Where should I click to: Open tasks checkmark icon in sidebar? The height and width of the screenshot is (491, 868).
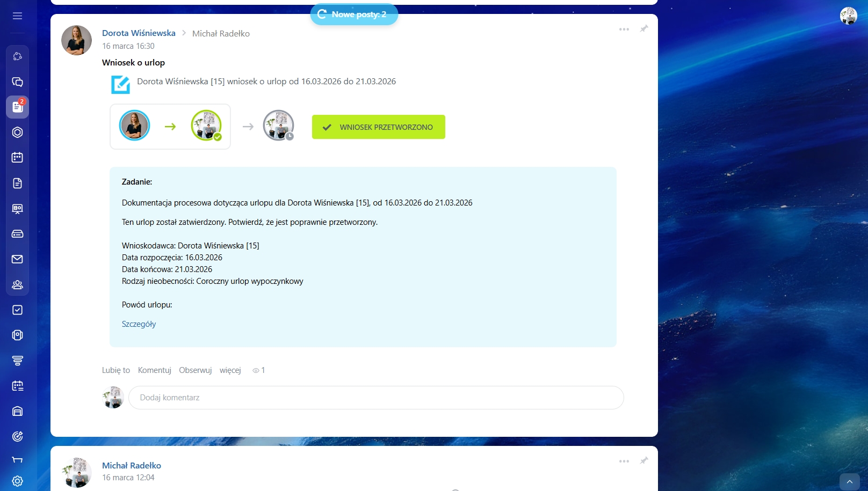pos(17,310)
